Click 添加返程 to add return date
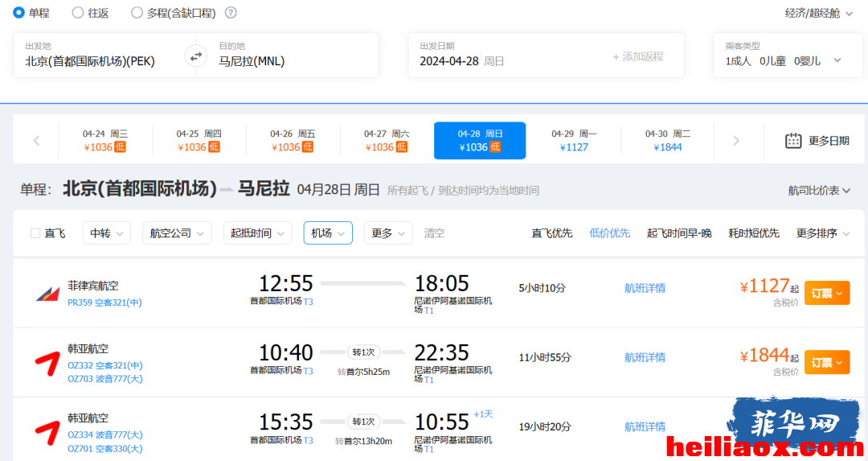This screenshot has width=868, height=461. pos(637,56)
